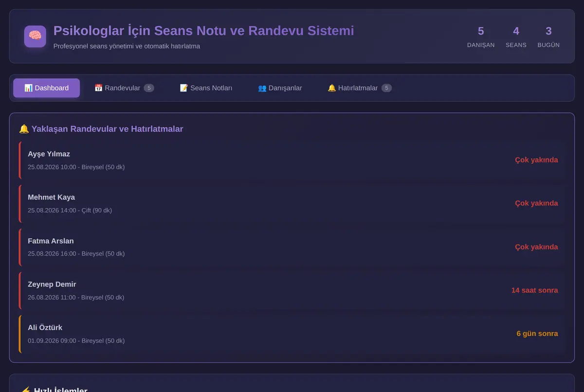This screenshot has width=584, height=392.
Task: Click '01.09.2026 09:00 - Bireysel (50 dk)' details
Action: coord(76,340)
